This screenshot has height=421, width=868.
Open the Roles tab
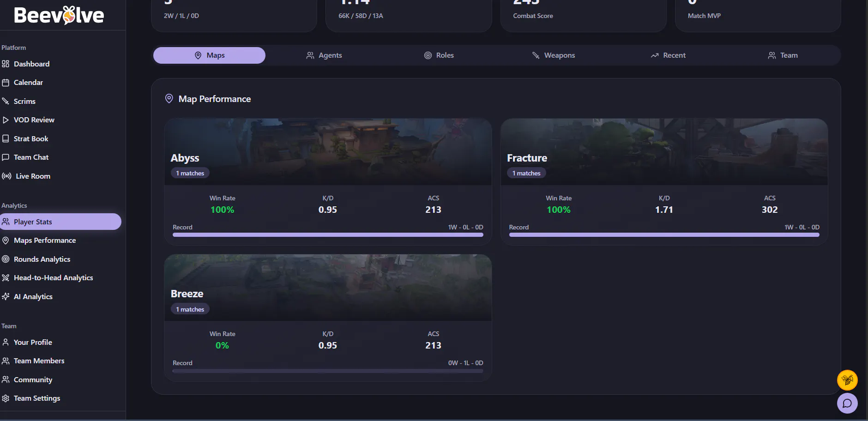[x=439, y=55]
